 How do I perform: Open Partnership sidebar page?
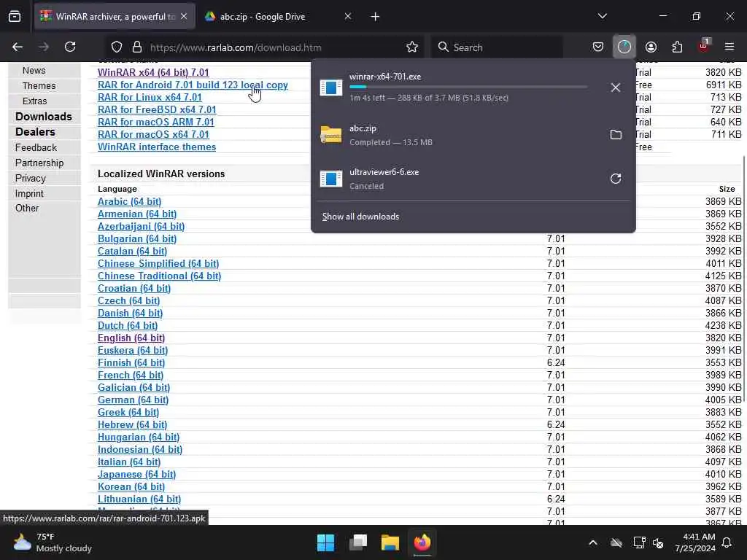pyautogui.click(x=39, y=163)
